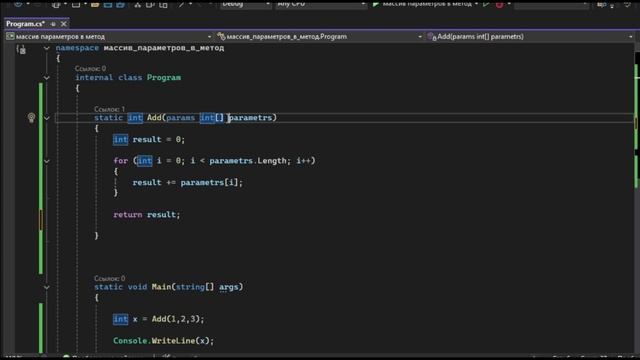640x360 pixels.
Task: Click the C# project icon in navigation bar
Action: [10, 37]
